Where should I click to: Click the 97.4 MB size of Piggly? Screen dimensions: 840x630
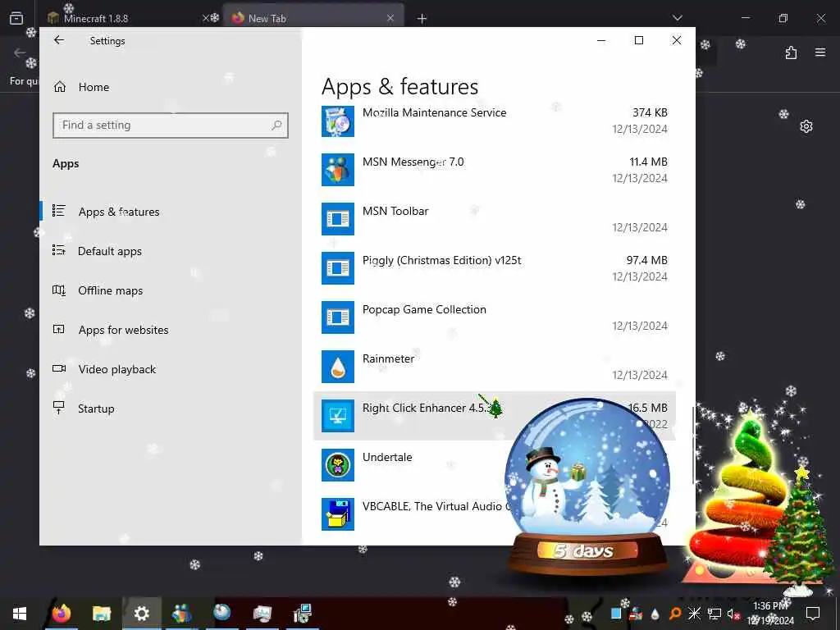point(646,260)
